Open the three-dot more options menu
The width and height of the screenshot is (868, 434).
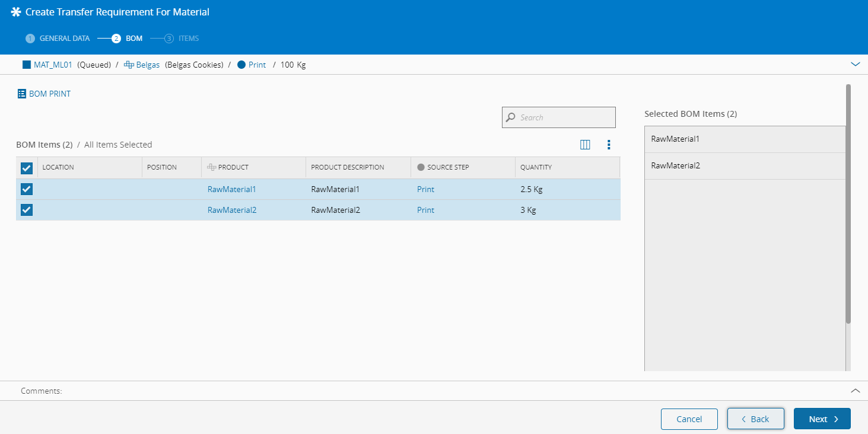tap(609, 145)
